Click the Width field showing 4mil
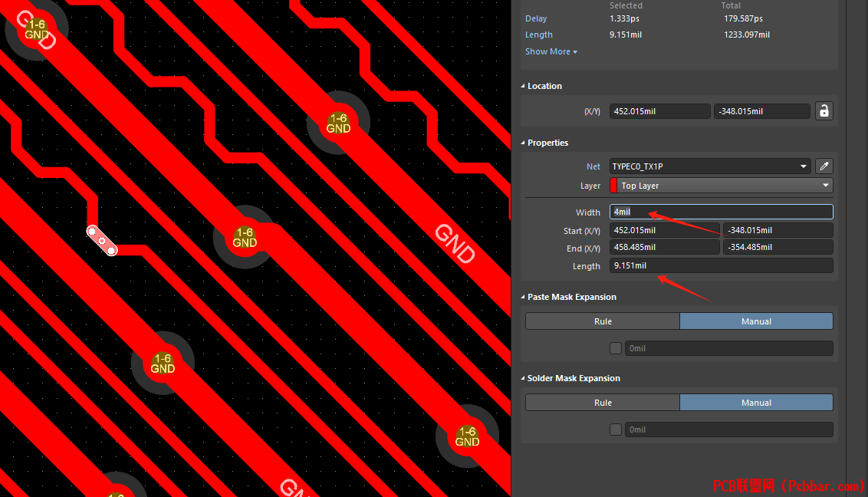868x497 pixels. [x=722, y=212]
